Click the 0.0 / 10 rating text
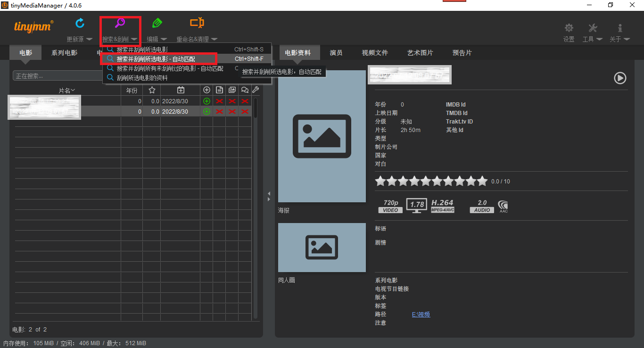This screenshot has width=644, height=348. pyautogui.click(x=501, y=182)
